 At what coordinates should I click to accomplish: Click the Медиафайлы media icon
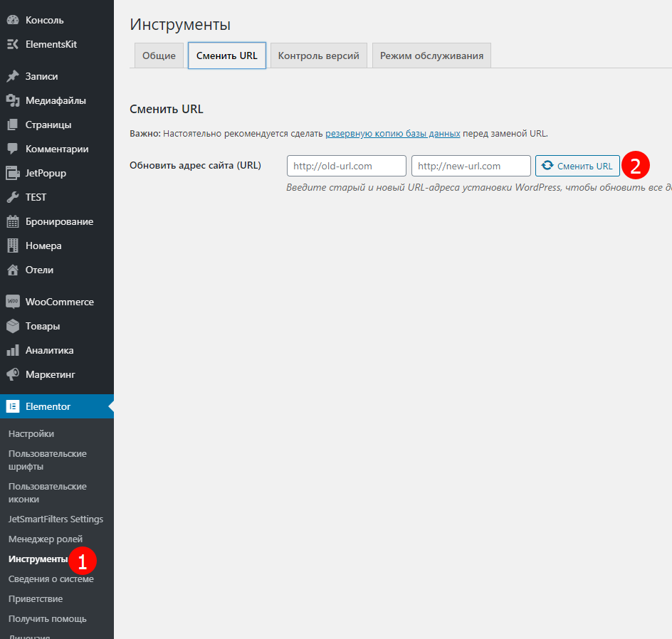point(13,100)
